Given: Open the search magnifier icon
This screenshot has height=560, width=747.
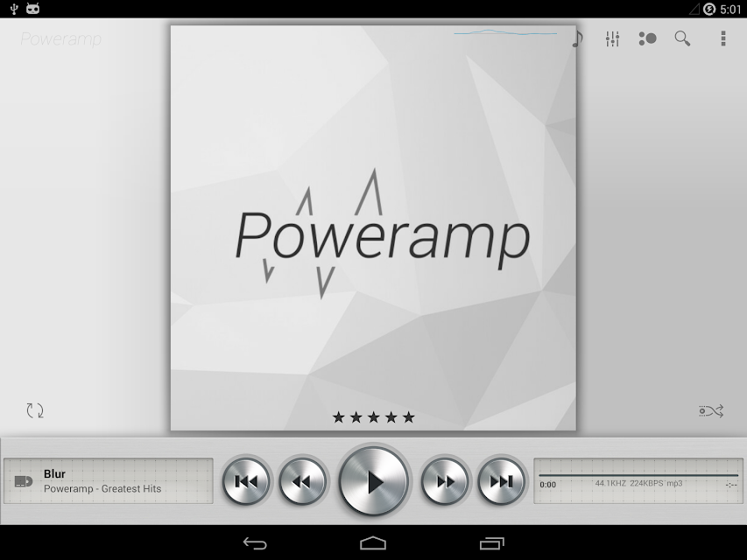Looking at the screenshot, I should tap(682, 38).
